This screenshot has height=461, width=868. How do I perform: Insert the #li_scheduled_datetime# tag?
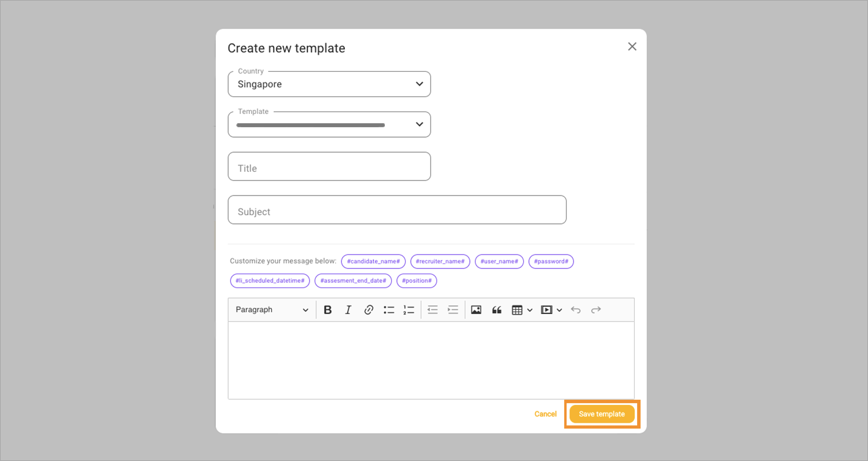point(270,281)
